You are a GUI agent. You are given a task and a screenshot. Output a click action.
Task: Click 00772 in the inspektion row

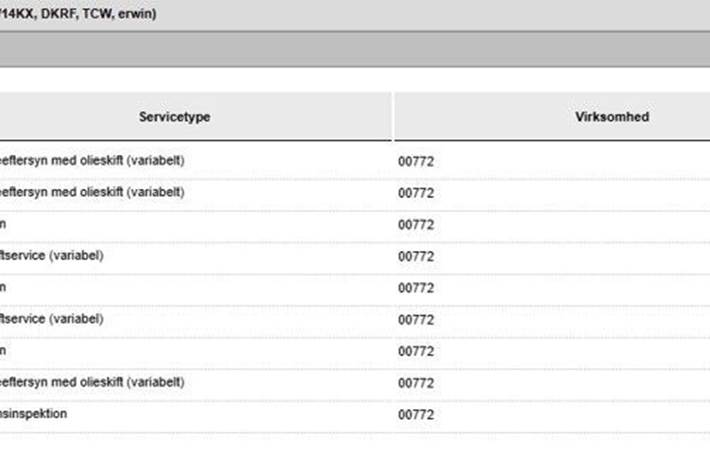coord(416,415)
